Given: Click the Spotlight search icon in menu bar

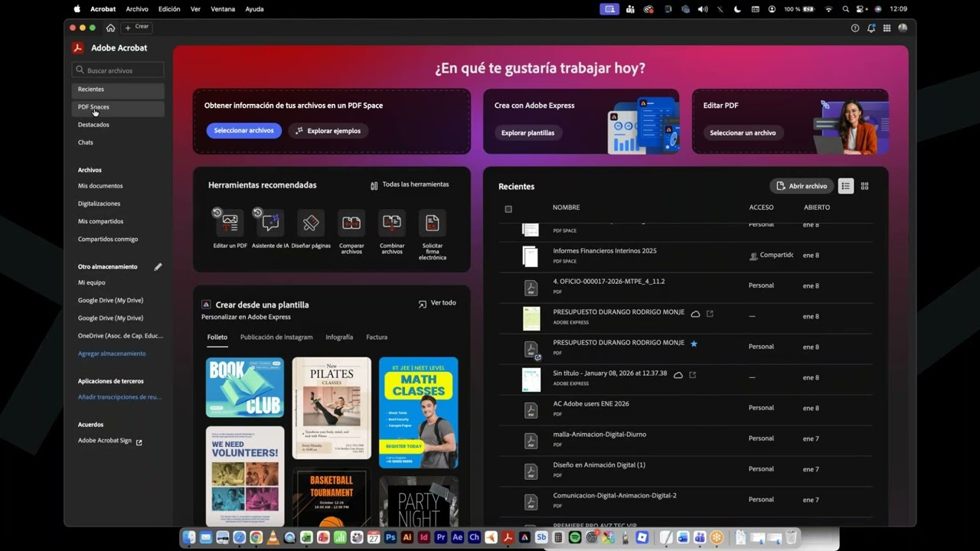Looking at the screenshot, I should (846, 9).
